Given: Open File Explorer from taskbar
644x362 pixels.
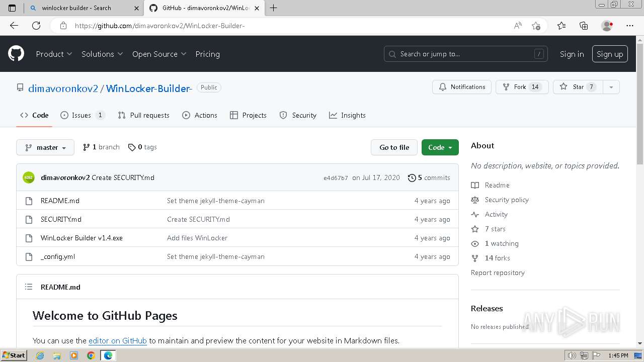Looking at the screenshot, I should [x=57, y=355].
